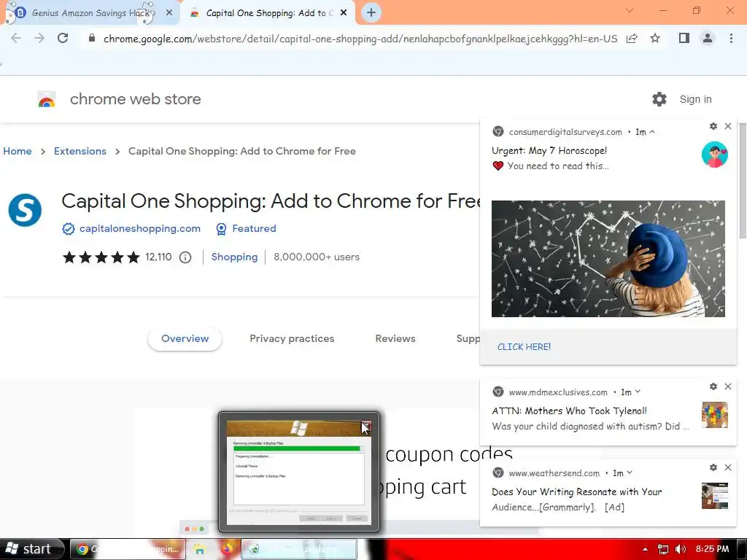Switch to Genius Amazon Savings Hack tab
This screenshot has height=560, width=747.
pos(90,13)
